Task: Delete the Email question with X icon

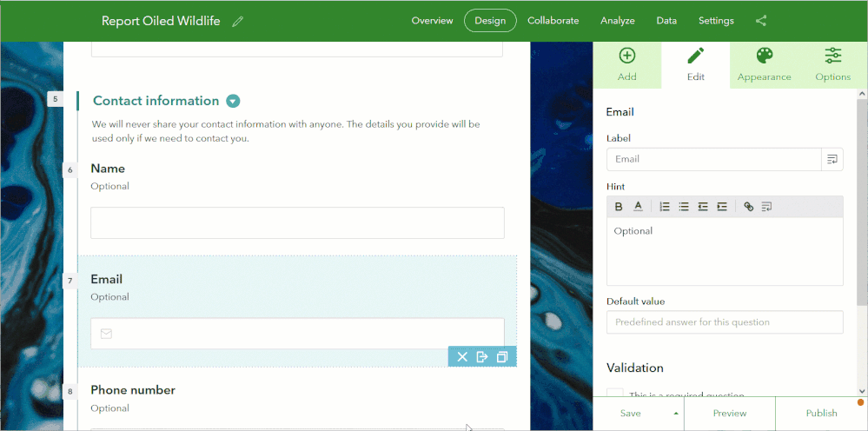Action: point(462,357)
